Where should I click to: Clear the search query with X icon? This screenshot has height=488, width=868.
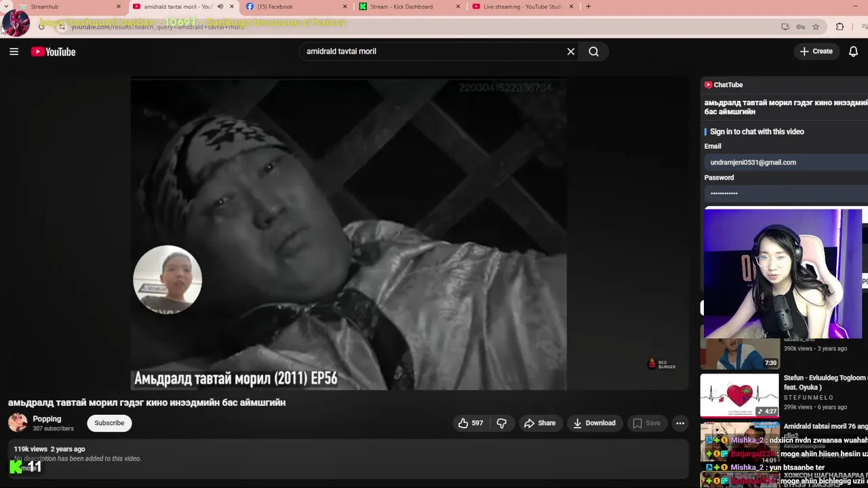tap(570, 52)
